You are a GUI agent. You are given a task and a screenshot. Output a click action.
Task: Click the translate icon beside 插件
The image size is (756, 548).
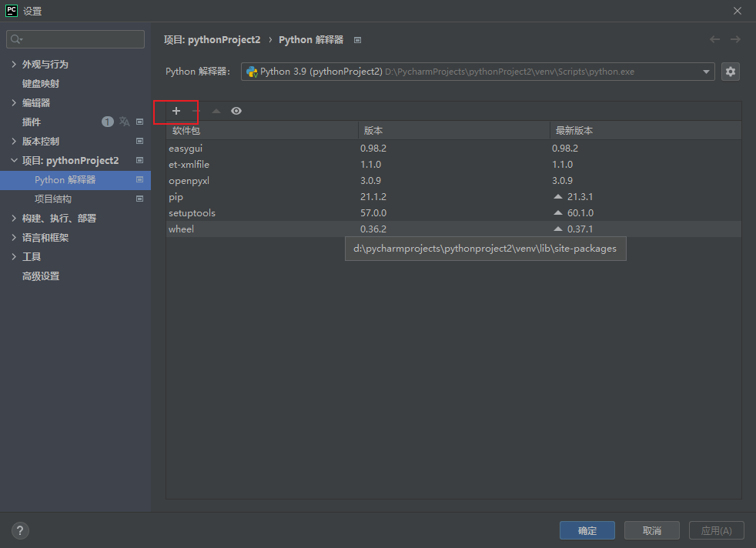123,122
